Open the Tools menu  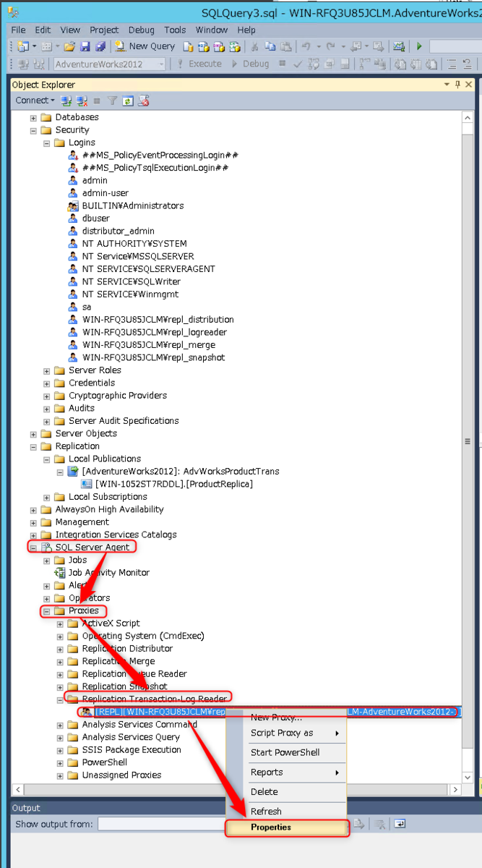pyautogui.click(x=175, y=30)
